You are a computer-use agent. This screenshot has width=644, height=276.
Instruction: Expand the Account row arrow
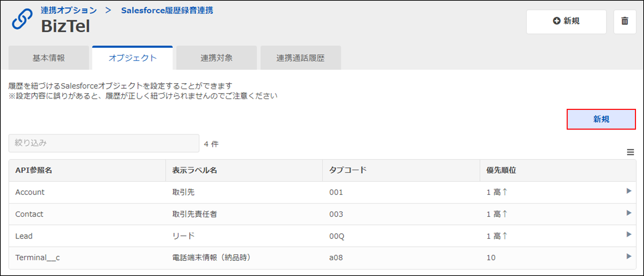629,191
